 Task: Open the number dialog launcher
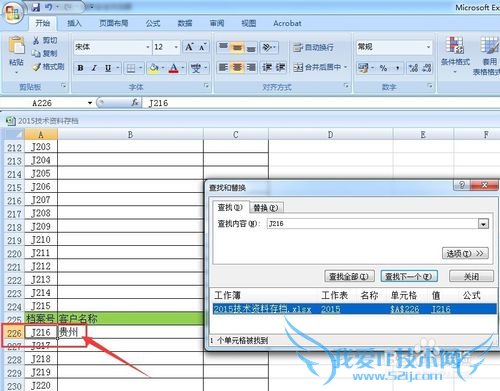pyautogui.click(x=430, y=86)
